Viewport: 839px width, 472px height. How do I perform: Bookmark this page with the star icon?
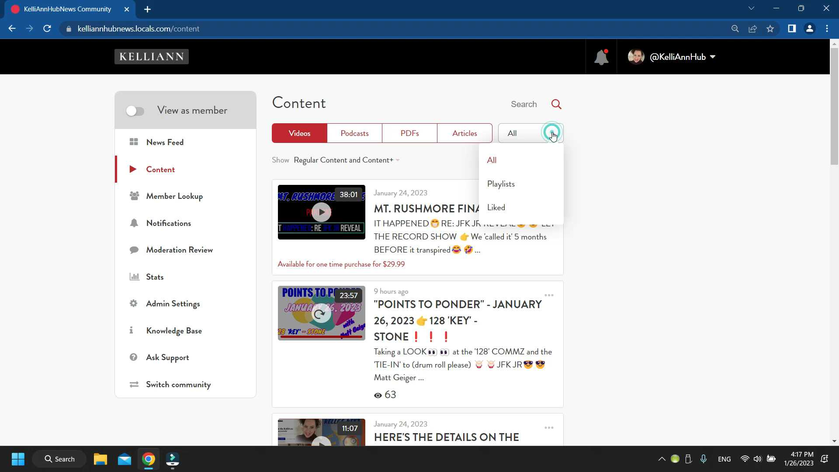(770, 29)
